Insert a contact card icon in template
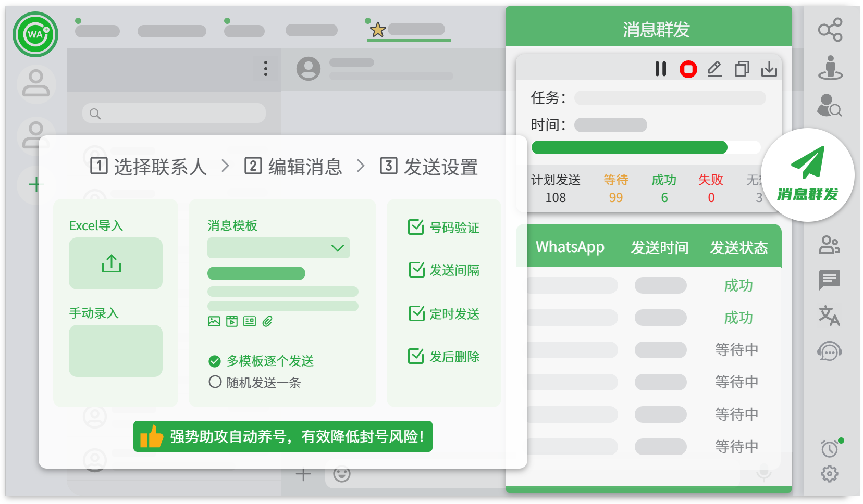The image size is (863, 504). 250,321
